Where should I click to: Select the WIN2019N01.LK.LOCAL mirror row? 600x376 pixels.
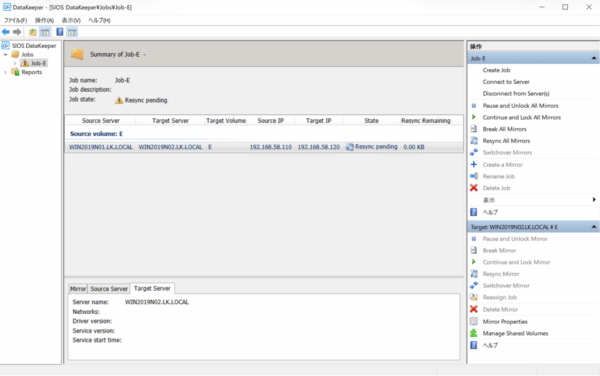(x=264, y=147)
